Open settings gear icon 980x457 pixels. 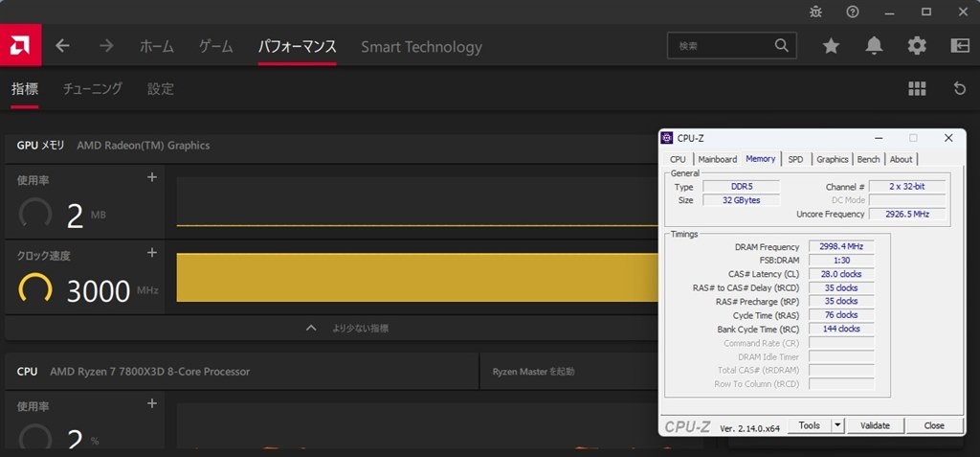pos(917,46)
